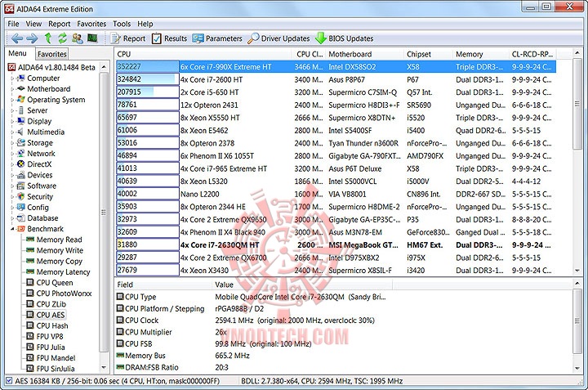The image size is (588, 390).
Task: Sort by the Memory column header
Action: [x=481, y=54]
